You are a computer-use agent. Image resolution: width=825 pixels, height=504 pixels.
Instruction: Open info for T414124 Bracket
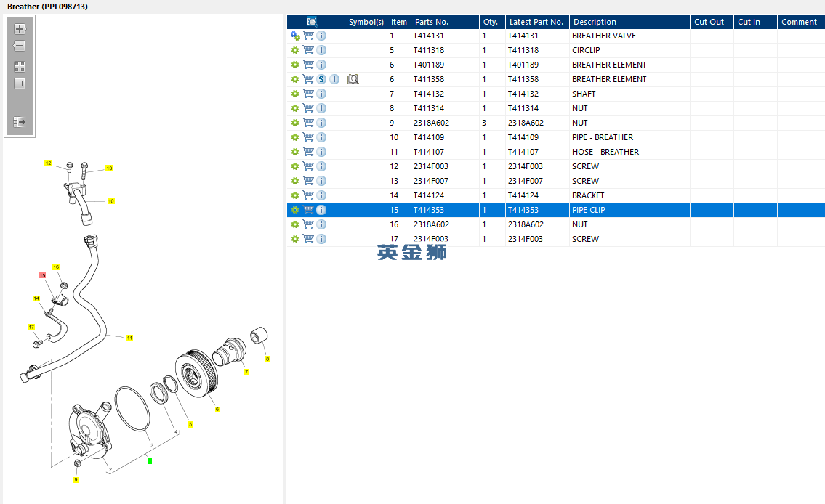(321, 195)
